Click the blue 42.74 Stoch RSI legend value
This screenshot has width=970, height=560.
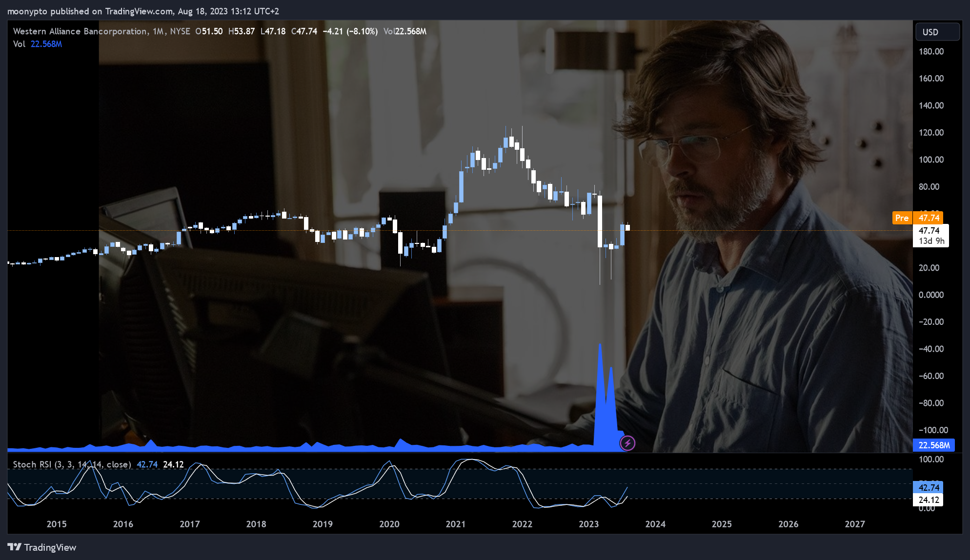click(147, 464)
